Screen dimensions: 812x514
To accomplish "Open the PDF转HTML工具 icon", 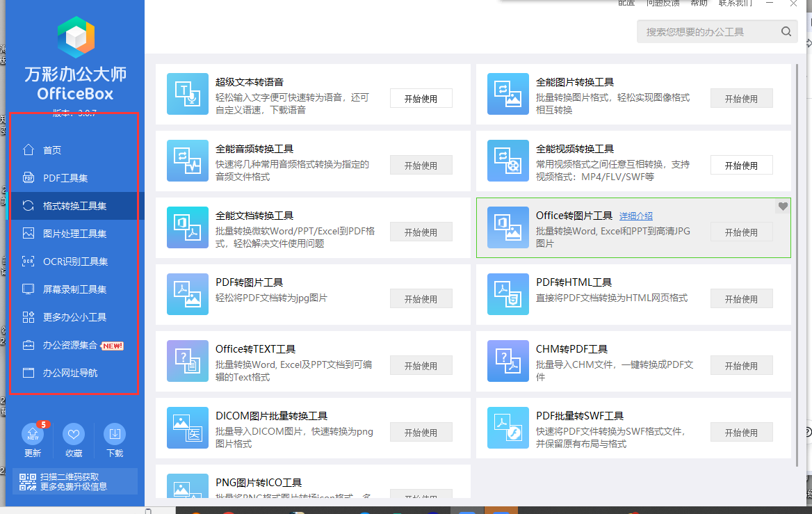I will [x=508, y=294].
